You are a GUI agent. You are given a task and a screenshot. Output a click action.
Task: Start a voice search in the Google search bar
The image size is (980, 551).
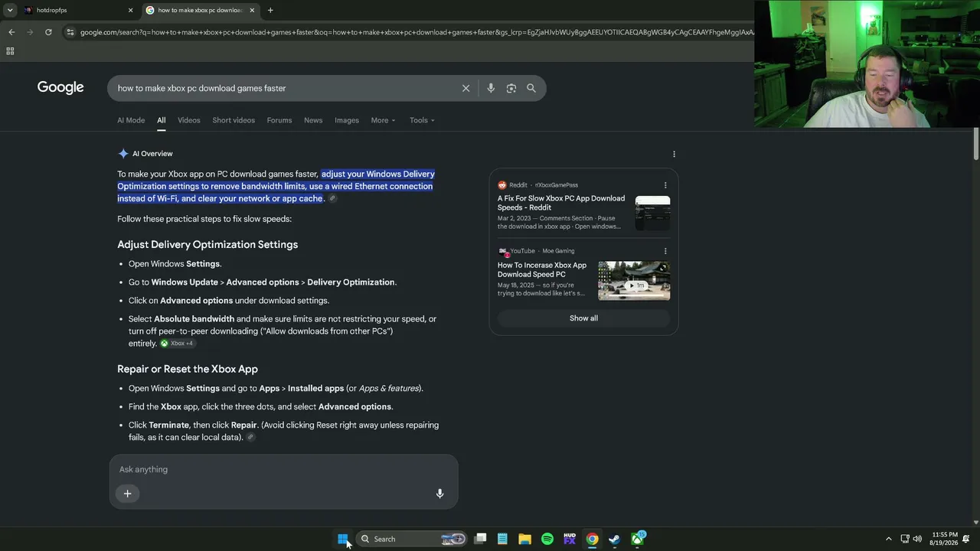click(x=491, y=88)
